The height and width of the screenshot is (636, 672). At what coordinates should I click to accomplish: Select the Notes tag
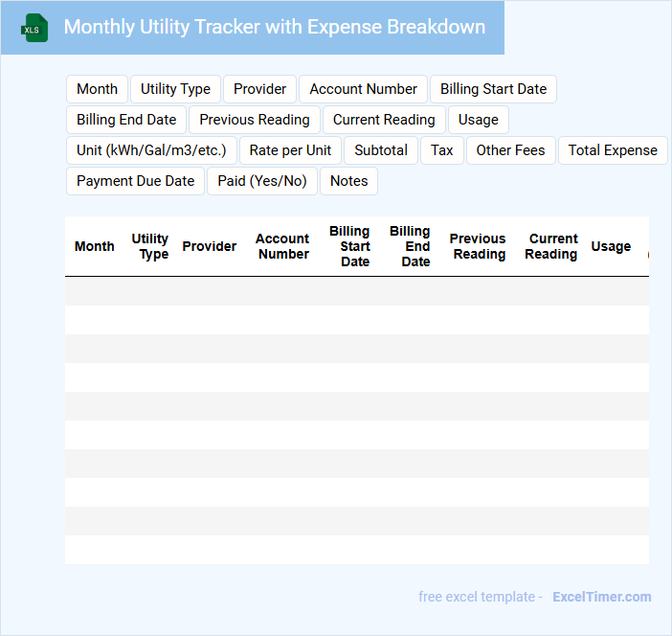click(x=348, y=181)
